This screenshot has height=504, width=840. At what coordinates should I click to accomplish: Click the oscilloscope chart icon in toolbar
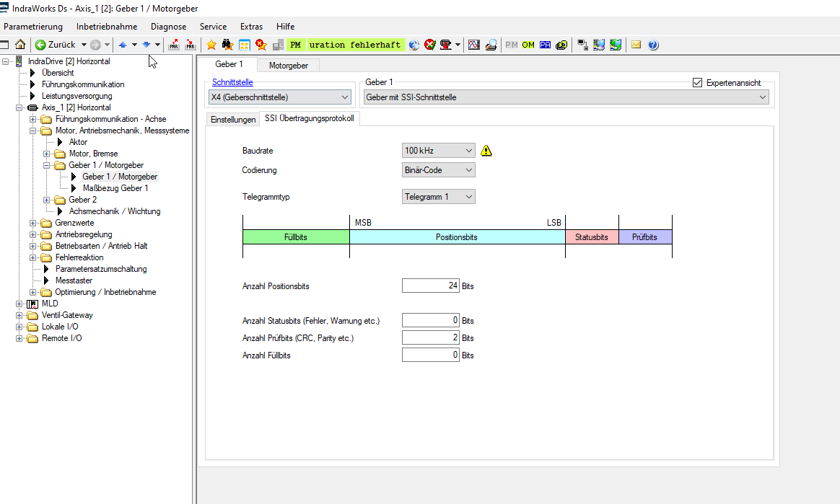[x=474, y=45]
